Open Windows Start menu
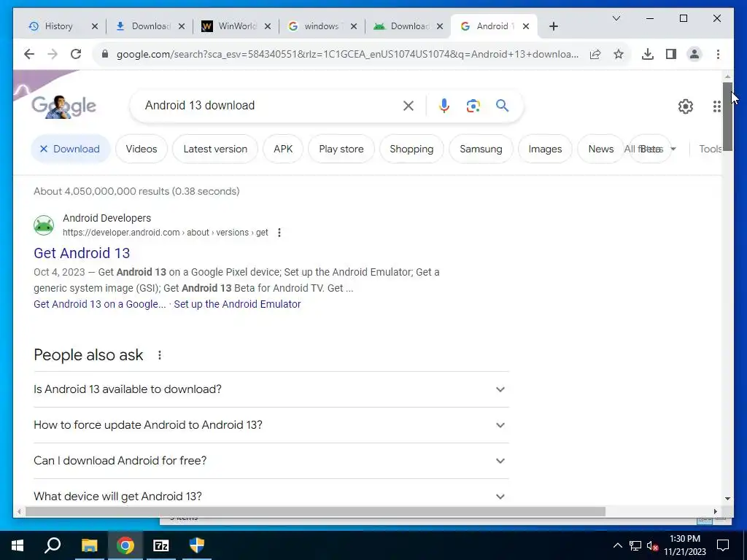 (18, 545)
